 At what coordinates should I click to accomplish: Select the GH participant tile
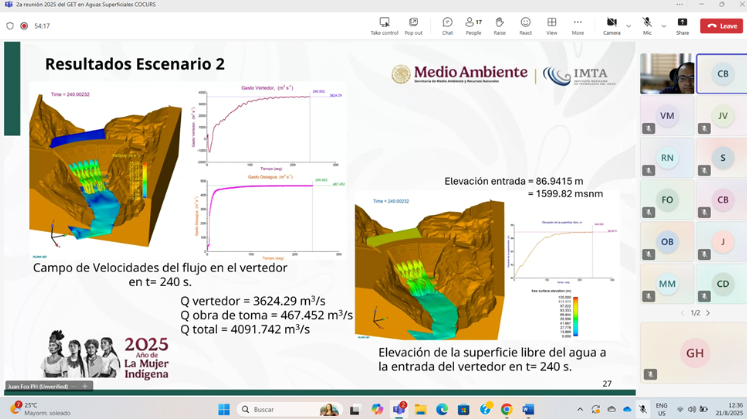(693, 352)
